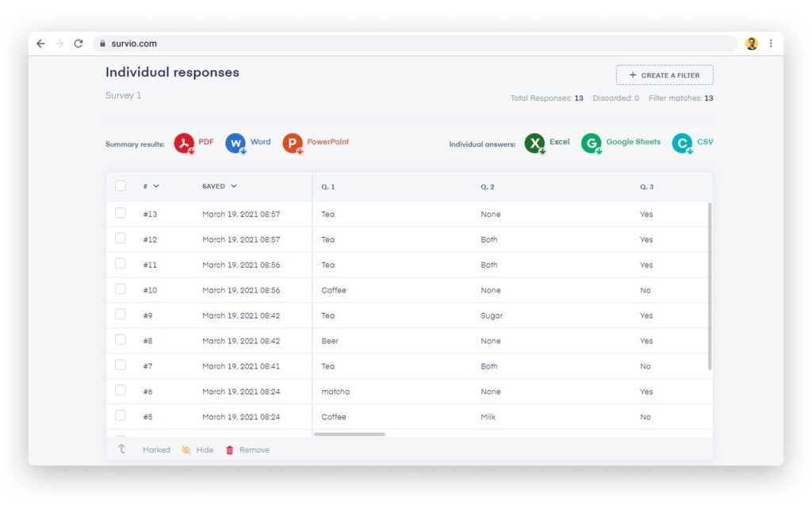Expand the SAVED column sort dropdown
Screen dimensions: 812x508
pos(234,186)
